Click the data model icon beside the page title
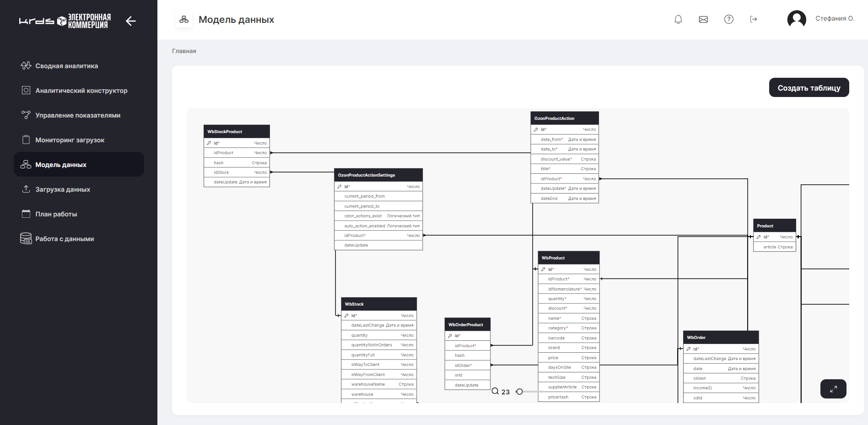This screenshot has height=425, width=868. point(184,19)
